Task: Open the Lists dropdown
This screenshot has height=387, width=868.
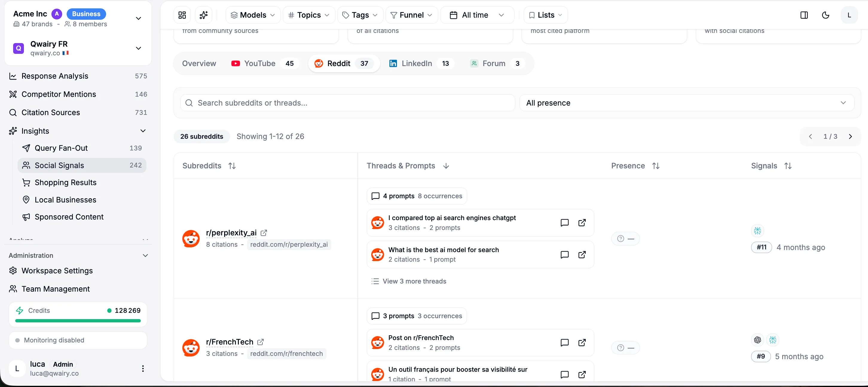Action: click(x=545, y=15)
